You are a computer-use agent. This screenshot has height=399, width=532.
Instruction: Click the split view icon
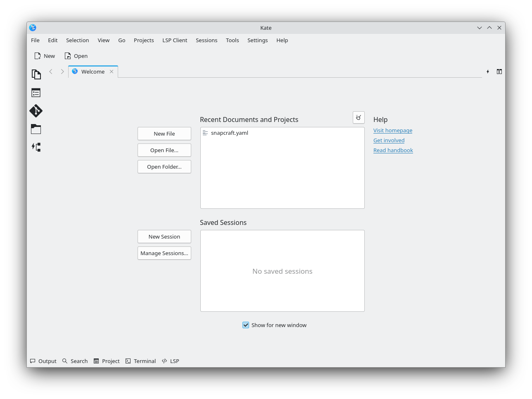[x=499, y=72]
